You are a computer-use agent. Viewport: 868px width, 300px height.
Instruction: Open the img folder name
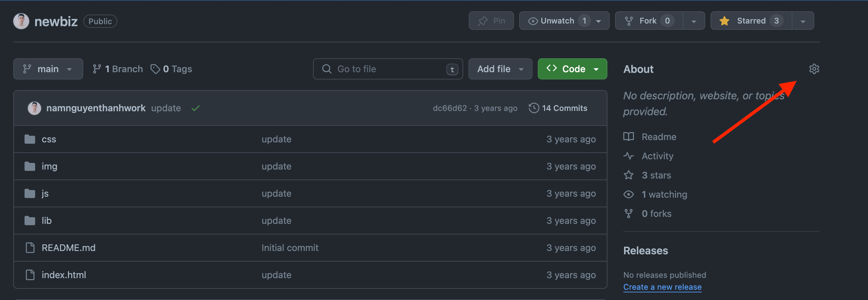(49, 166)
